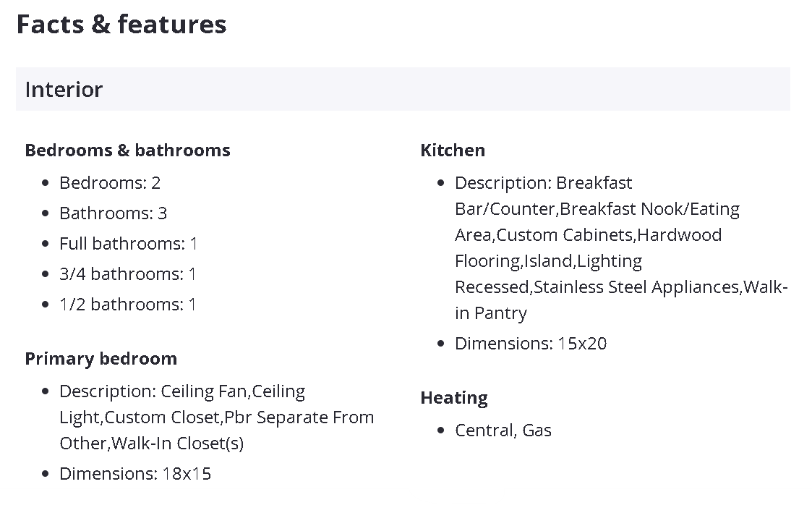Click the Facts & features heading
This screenshot has height=505, width=812.
[x=121, y=24]
